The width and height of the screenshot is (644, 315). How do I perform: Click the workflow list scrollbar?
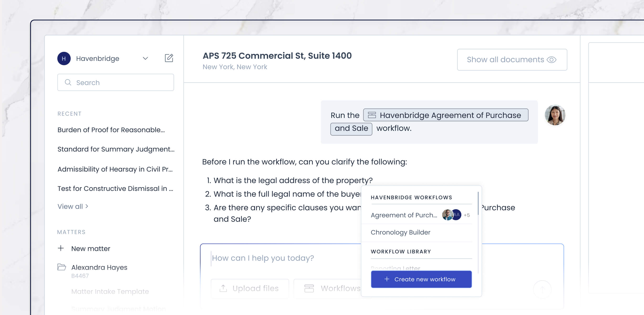478,203
